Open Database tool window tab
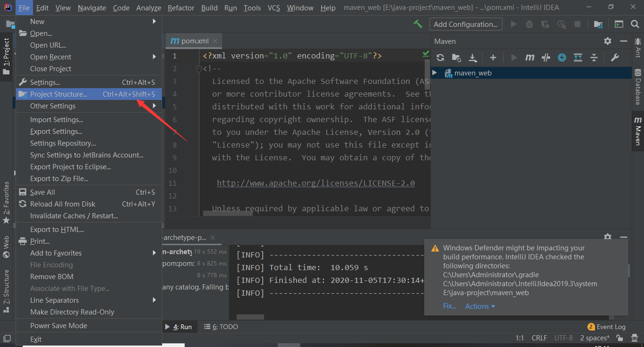 [638, 87]
